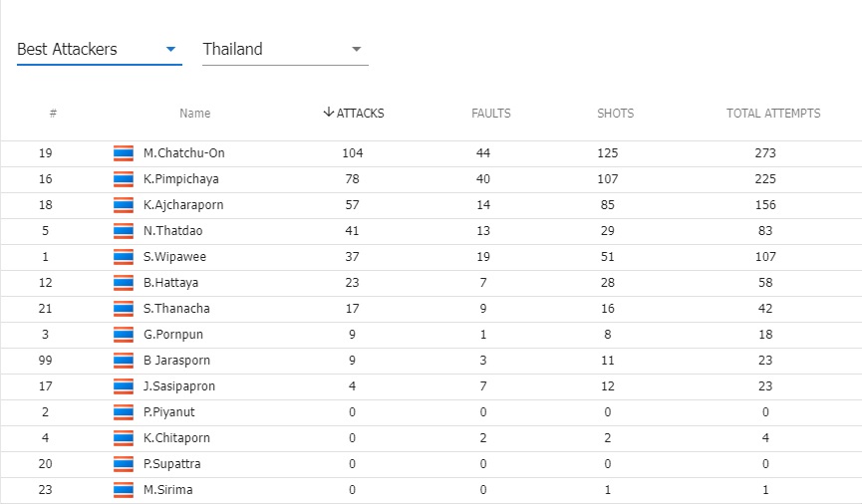The width and height of the screenshot is (862, 504).
Task: Select the P.Supattra player row name
Action: point(171,464)
